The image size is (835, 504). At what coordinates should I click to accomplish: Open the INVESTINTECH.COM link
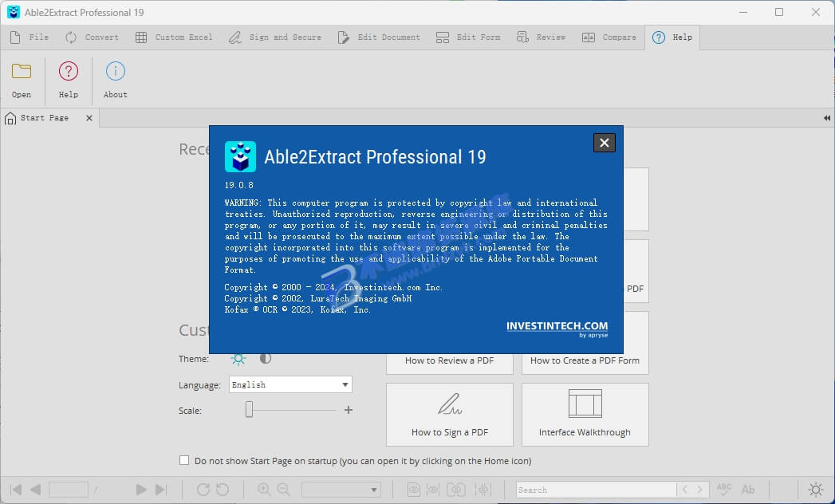click(557, 326)
